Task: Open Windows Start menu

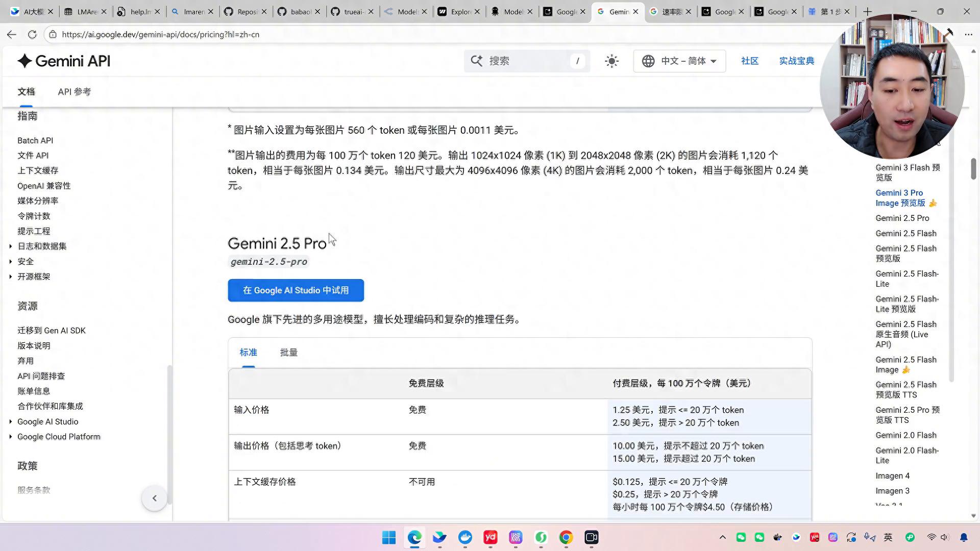Action: click(x=389, y=537)
